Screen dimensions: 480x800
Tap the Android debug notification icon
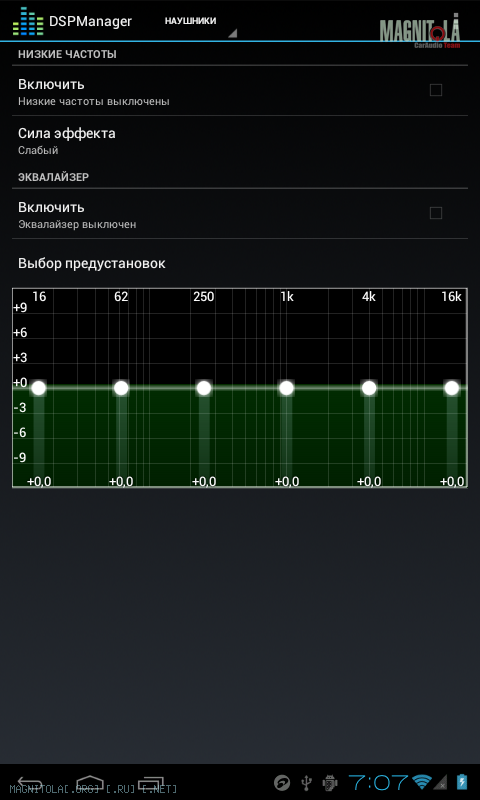[x=330, y=782]
